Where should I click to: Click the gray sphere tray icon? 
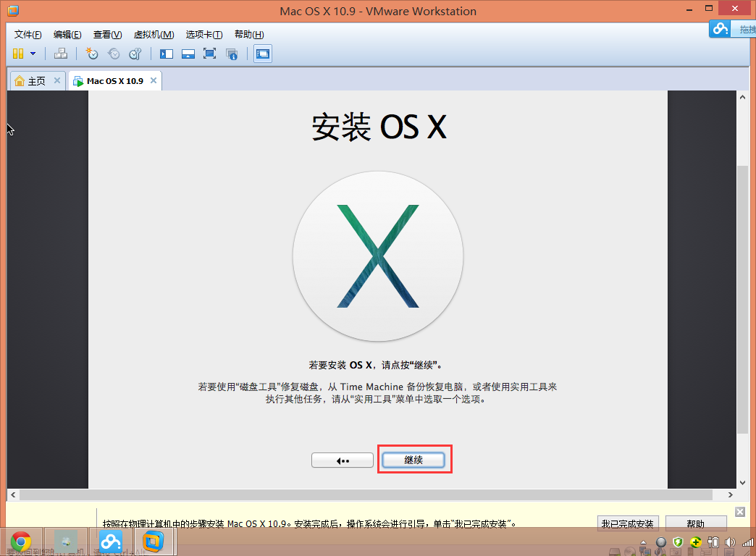click(x=661, y=542)
